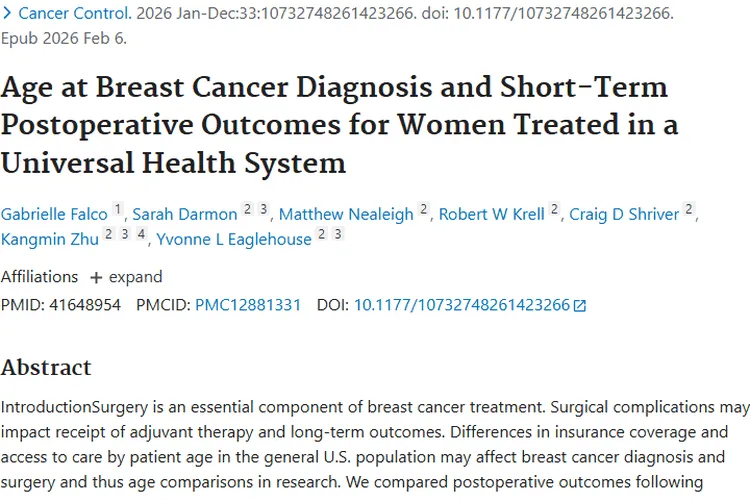Expand the Cancer Control journal chevron
Image resolution: width=750 pixels, height=500 pixels.
point(6,14)
